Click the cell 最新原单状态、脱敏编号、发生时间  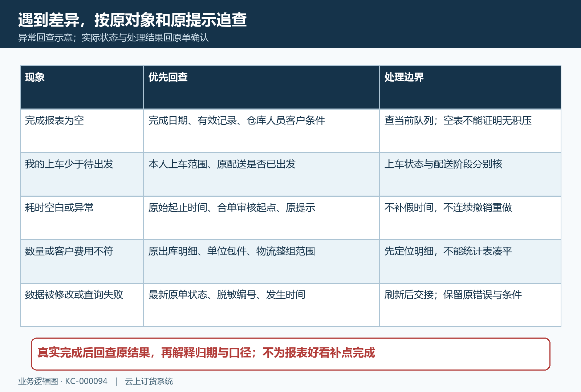point(261,305)
